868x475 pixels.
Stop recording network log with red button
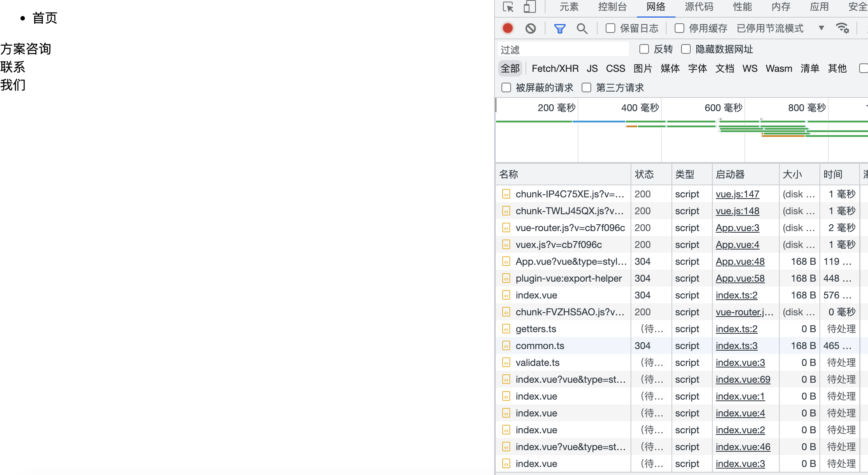508,28
